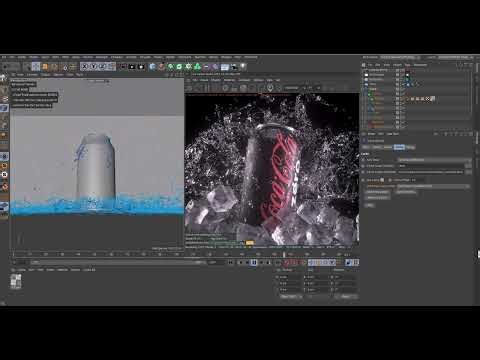Click the first green generator icon
This screenshot has height=360, width=480.
tap(170, 67)
